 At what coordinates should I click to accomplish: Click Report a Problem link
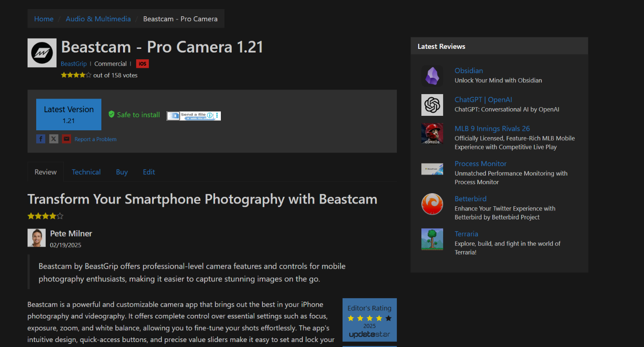[x=95, y=139]
